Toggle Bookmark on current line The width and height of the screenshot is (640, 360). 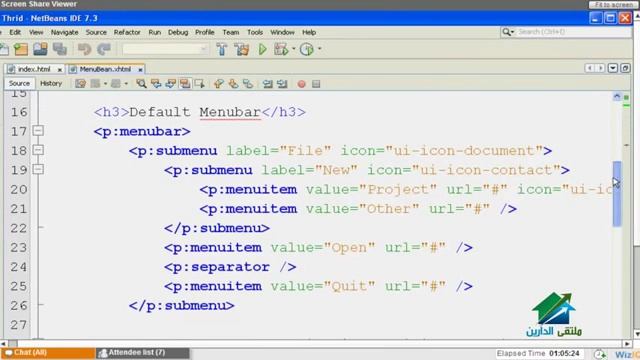pos(248,84)
